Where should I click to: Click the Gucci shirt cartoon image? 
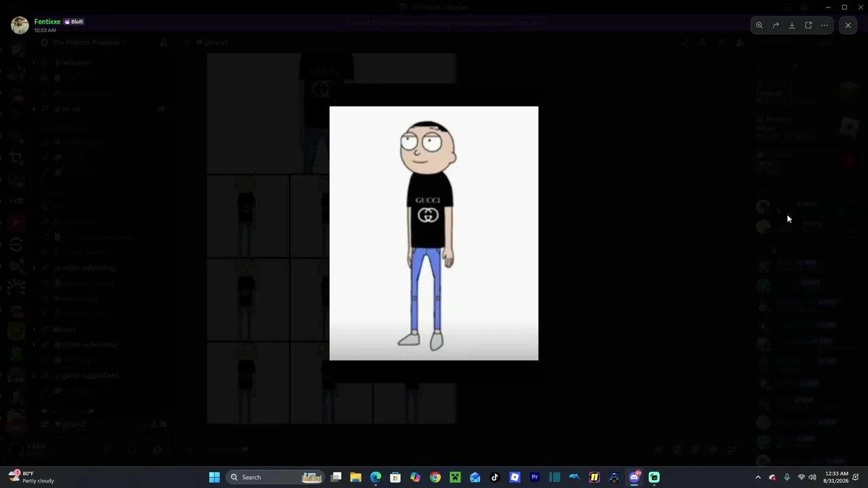tap(434, 233)
